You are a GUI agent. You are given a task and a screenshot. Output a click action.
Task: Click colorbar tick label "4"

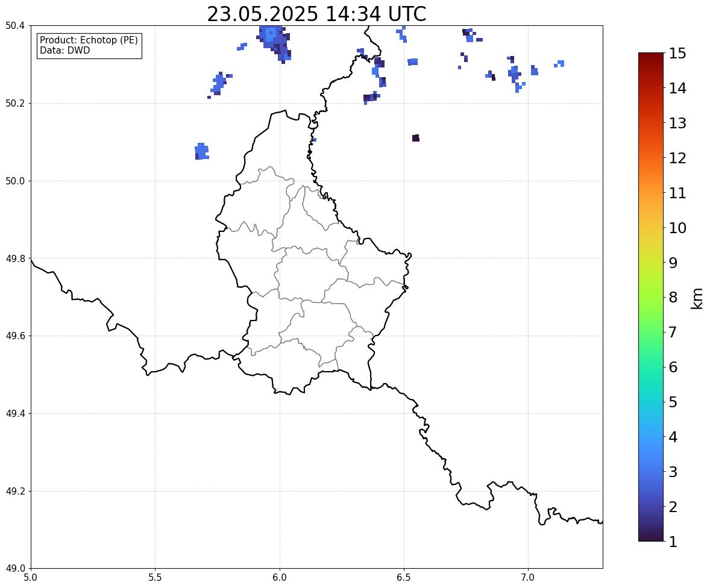point(673,437)
